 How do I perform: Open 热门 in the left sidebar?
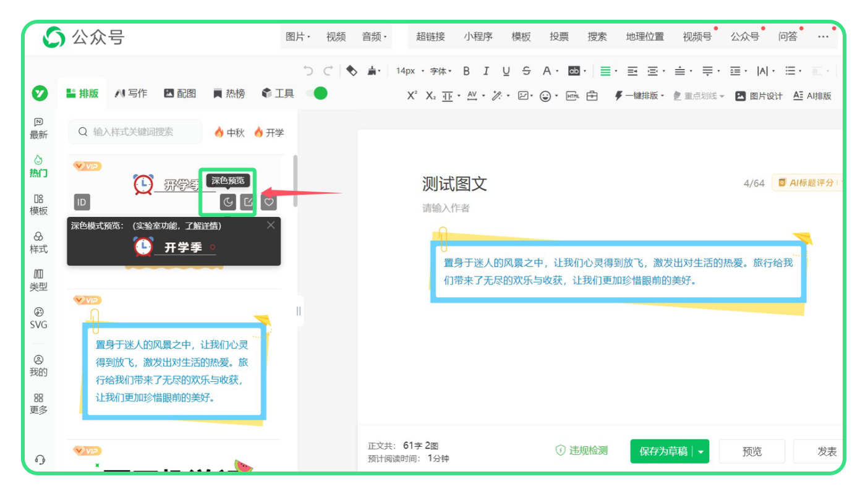click(38, 167)
